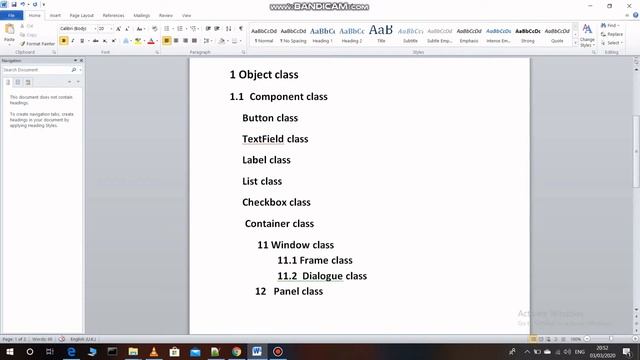Expand the Numbering dropdown
This screenshot has width=640, height=360.
186,29
